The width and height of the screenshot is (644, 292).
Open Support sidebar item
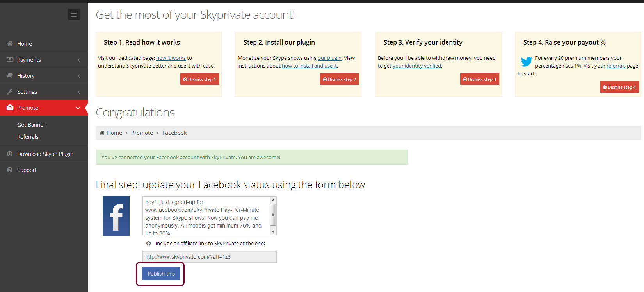coord(44,170)
